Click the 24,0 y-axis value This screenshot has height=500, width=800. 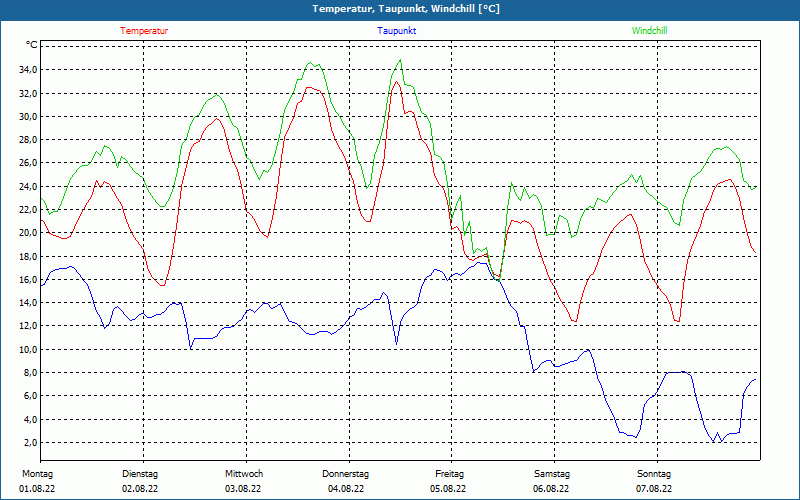click(x=28, y=186)
